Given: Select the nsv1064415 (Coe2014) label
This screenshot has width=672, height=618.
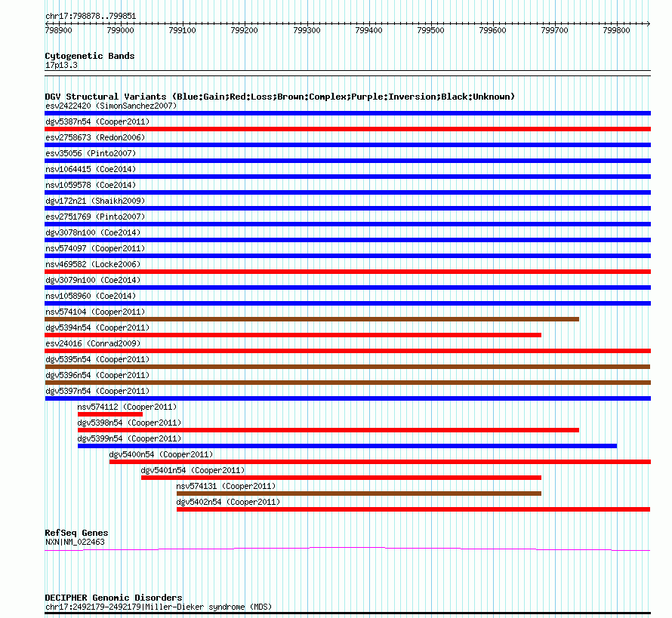Looking at the screenshot, I should click(x=91, y=169).
